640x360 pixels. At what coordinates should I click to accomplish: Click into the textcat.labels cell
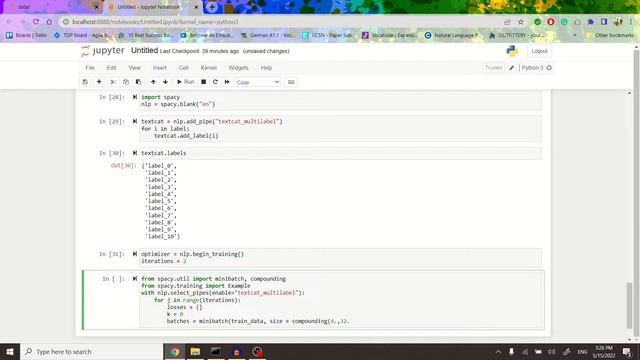tap(340, 153)
